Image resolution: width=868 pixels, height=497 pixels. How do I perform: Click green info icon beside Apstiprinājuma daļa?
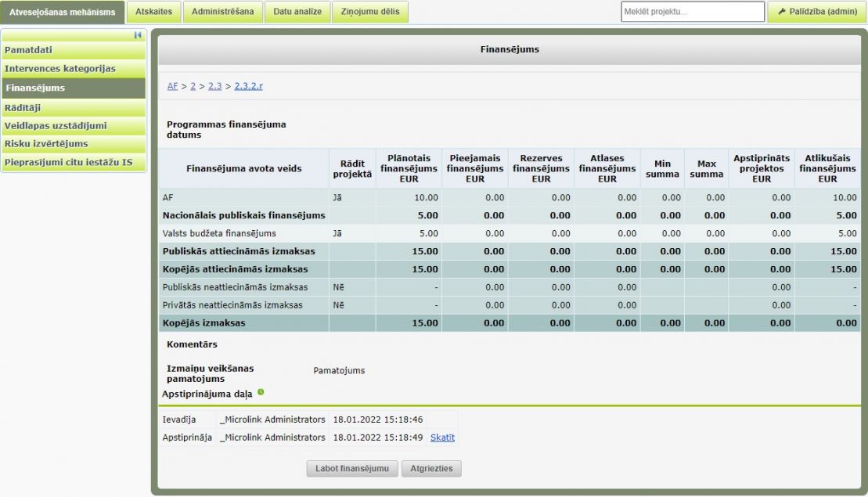click(261, 393)
